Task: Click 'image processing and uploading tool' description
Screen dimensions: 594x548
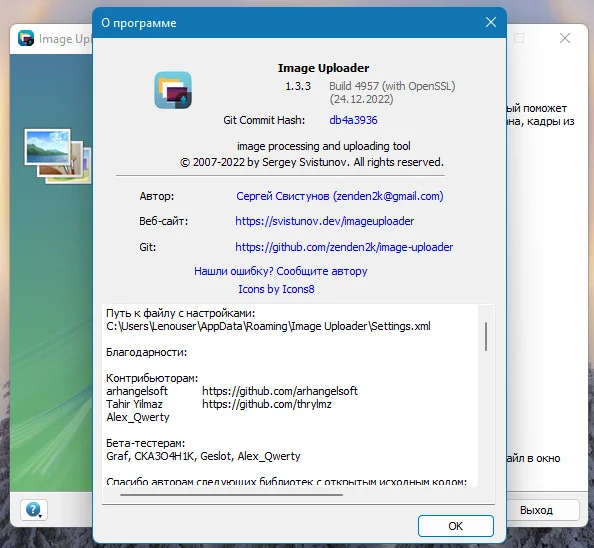Action: pyautogui.click(x=324, y=146)
